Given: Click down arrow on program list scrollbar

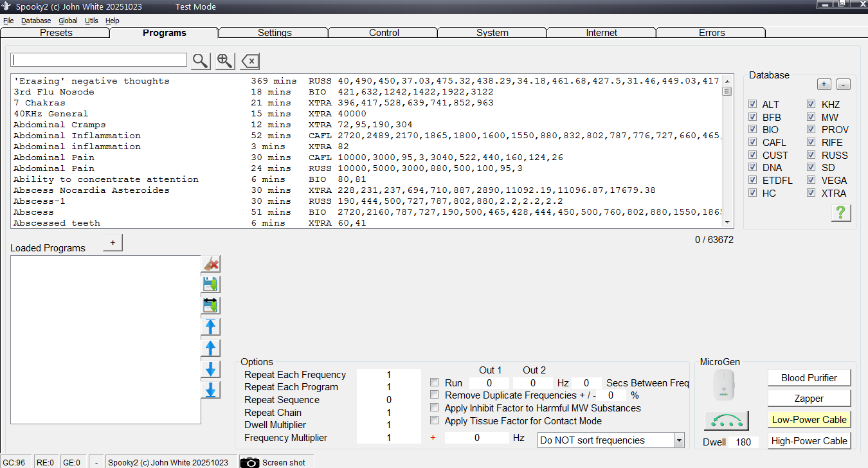Looking at the screenshot, I should [x=728, y=222].
